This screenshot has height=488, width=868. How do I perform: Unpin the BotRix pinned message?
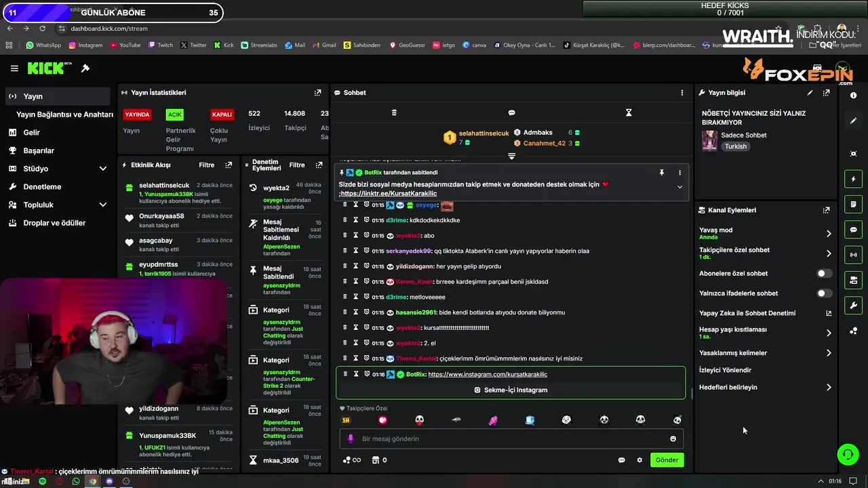pyautogui.click(x=661, y=173)
